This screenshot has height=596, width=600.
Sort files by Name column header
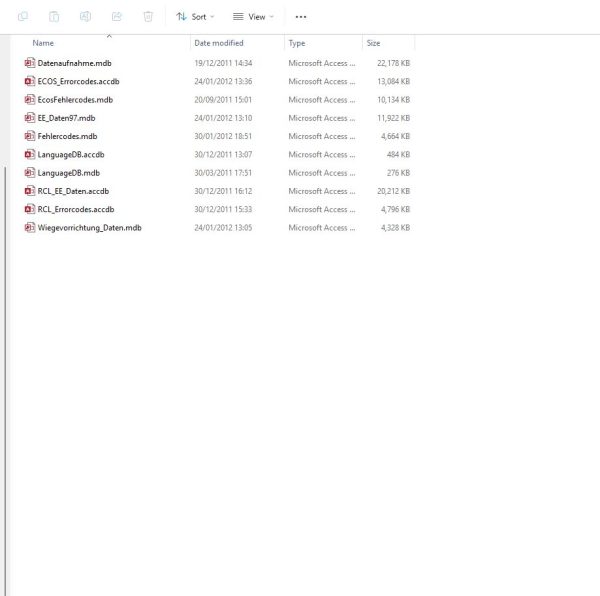(43, 43)
